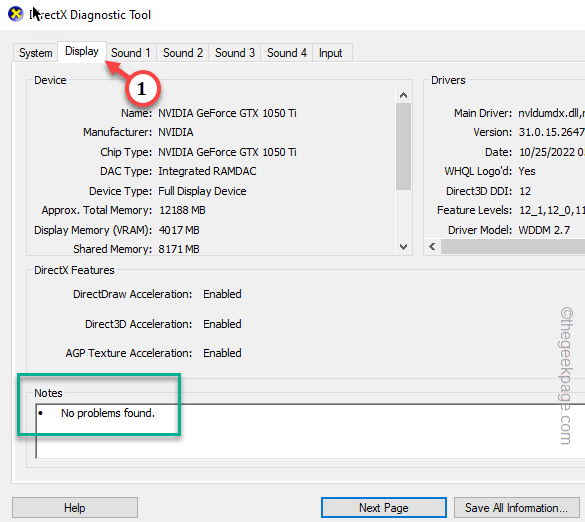The height and width of the screenshot is (522, 585).
Task: Go to the Sound 3 tab
Action: pyautogui.click(x=235, y=53)
